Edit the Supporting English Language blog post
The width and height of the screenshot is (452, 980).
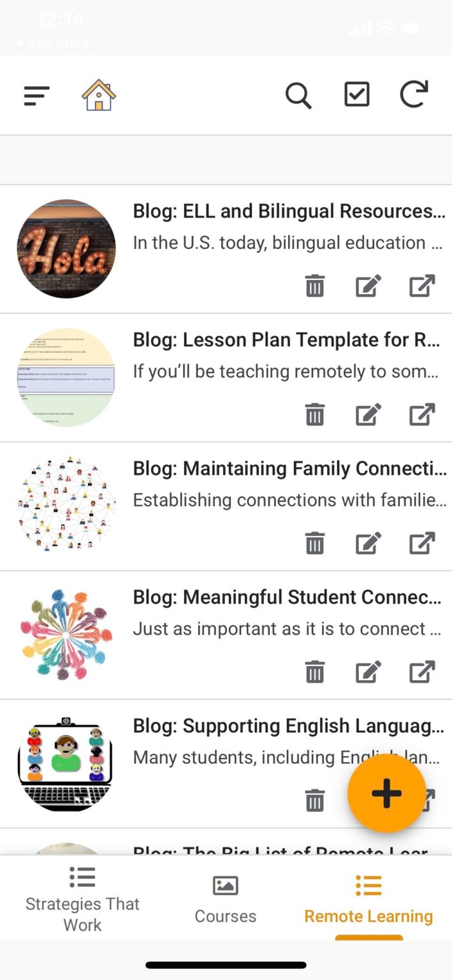point(368,799)
